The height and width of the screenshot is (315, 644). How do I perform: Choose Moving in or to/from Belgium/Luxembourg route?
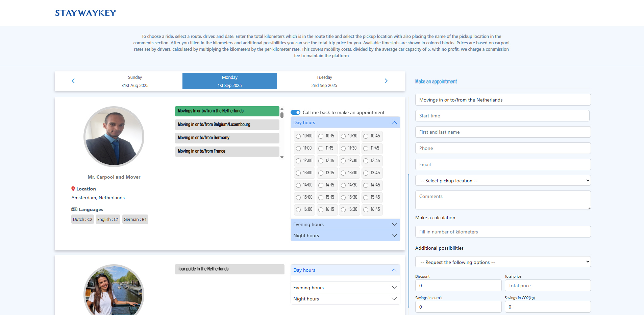[x=227, y=125]
